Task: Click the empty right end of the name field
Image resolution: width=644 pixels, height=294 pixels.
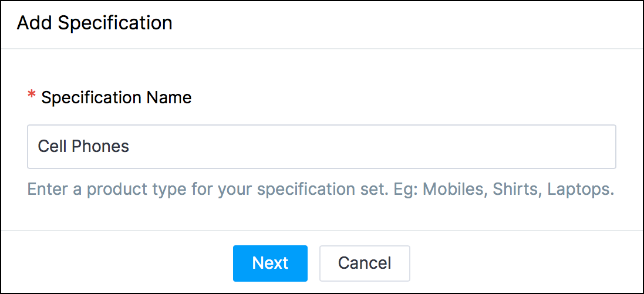Action: point(587,147)
